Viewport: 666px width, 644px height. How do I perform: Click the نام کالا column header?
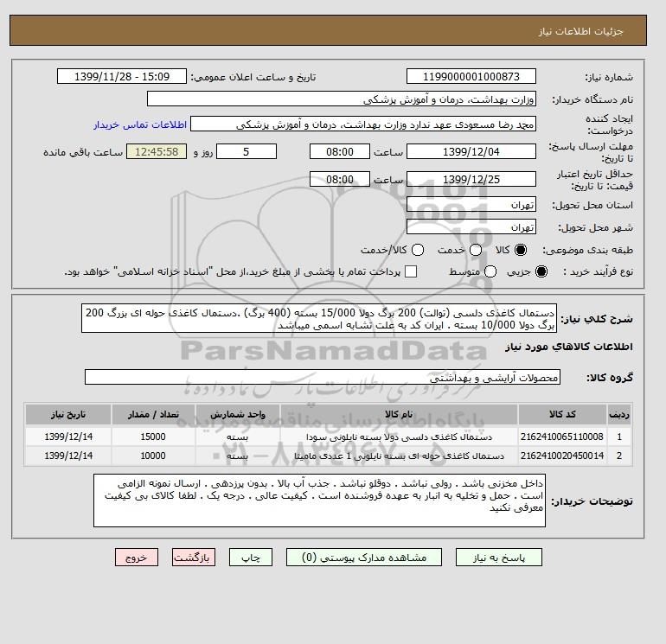point(399,414)
